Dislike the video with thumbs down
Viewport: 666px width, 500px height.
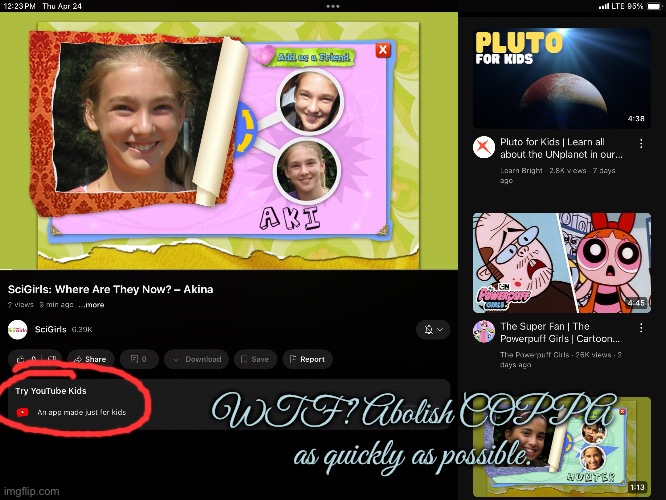tap(51, 359)
